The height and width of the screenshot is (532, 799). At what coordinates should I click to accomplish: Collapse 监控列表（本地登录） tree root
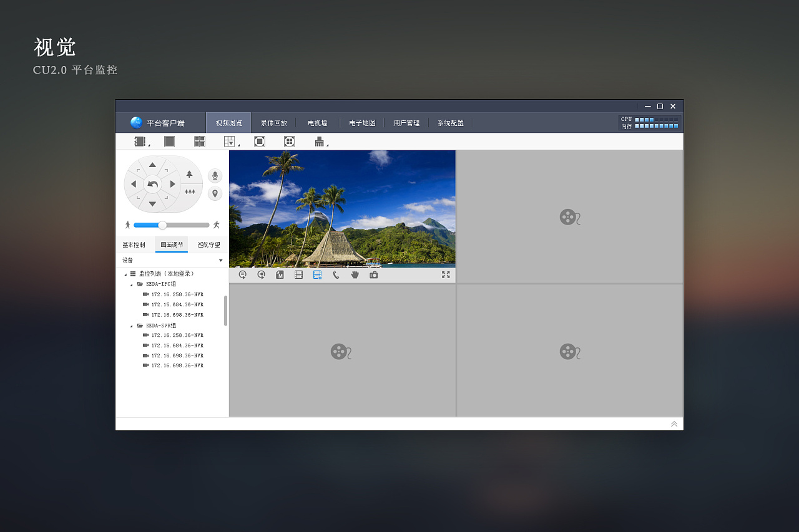(125, 274)
